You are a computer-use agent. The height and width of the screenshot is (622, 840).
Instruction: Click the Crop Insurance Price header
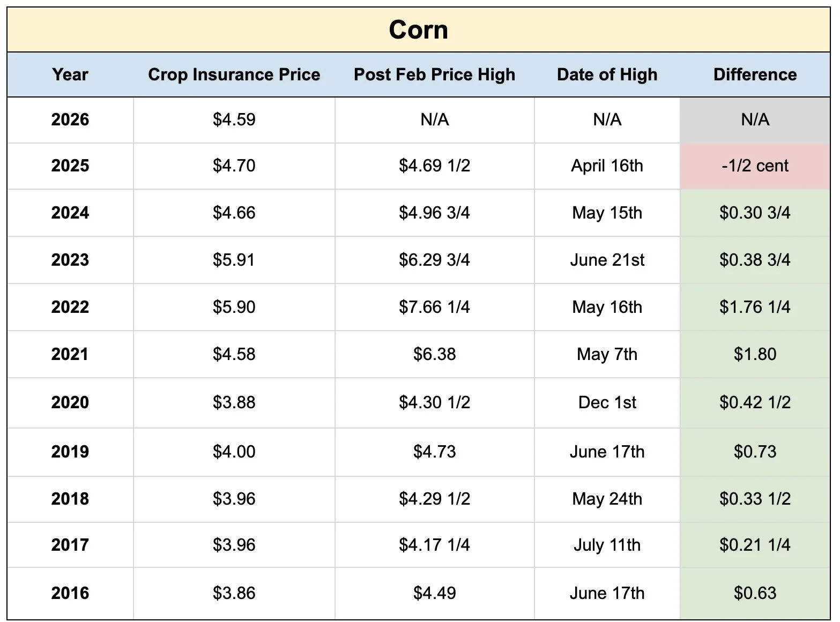tap(234, 74)
